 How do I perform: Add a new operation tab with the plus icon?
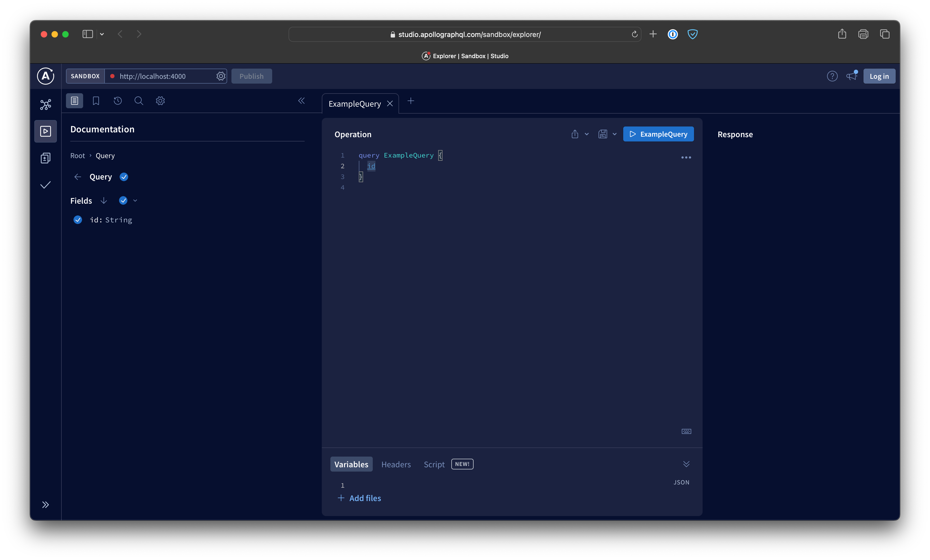(x=411, y=101)
